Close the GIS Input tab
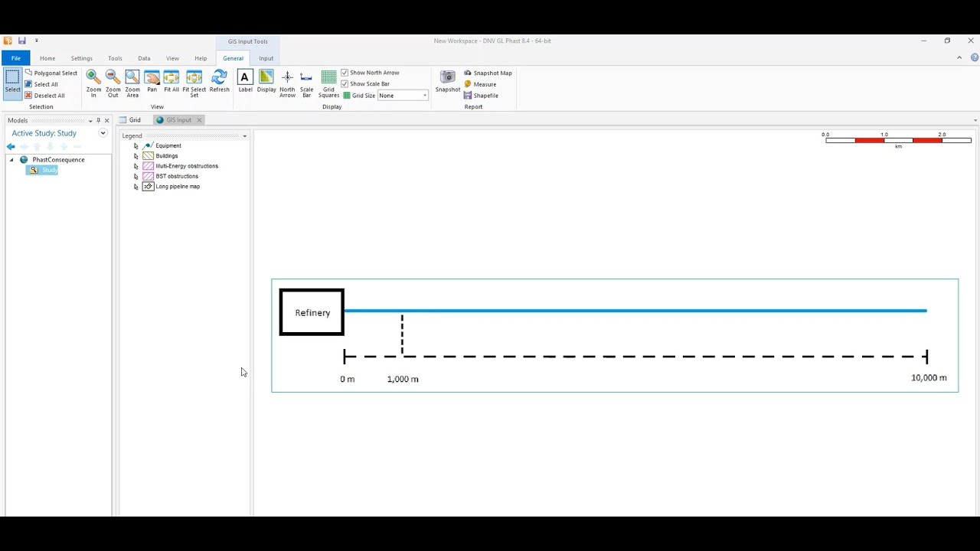Image resolution: width=980 pixels, height=551 pixels. (x=199, y=120)
